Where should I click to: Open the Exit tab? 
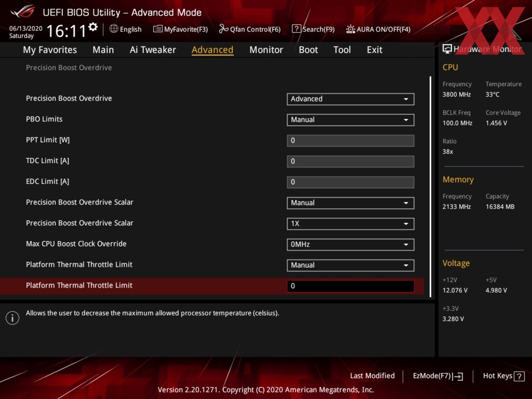374,50
